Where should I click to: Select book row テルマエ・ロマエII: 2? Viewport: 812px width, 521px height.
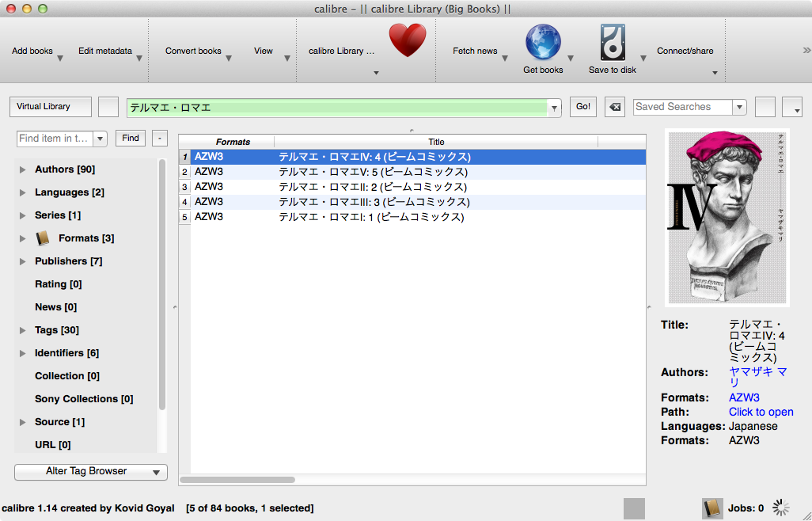click(412, 187)
